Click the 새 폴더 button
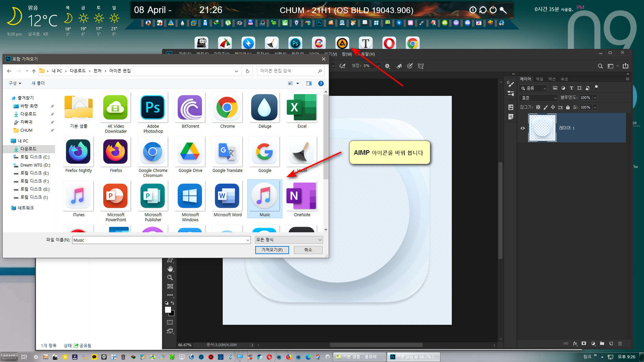Image resolution: width=644 pixels, height=362 pixels. point(38,83)
